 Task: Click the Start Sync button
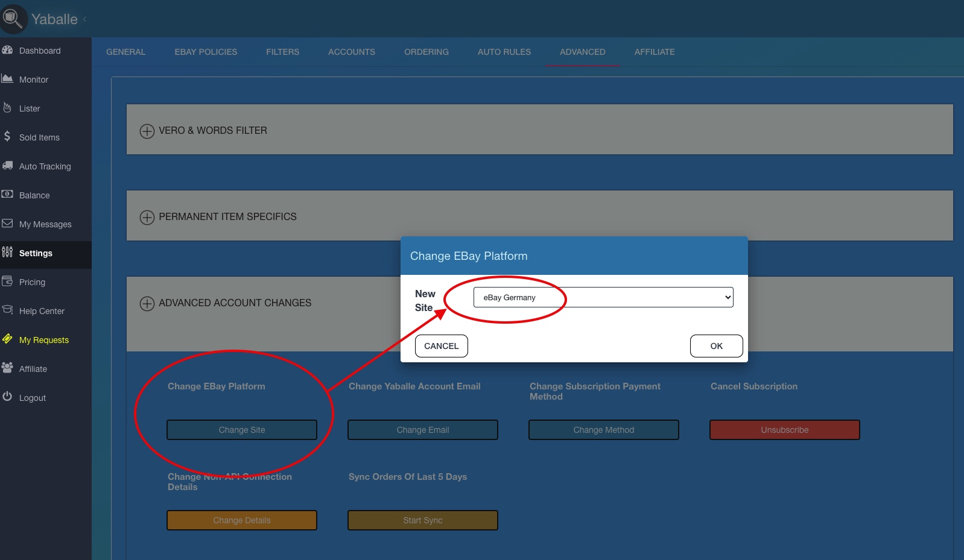point(423,520)
